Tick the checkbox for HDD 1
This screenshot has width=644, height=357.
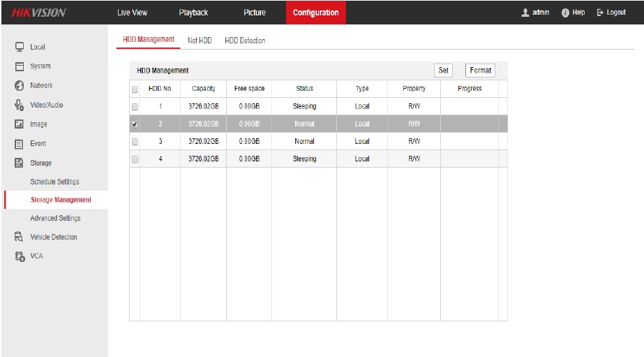click(135, 107)
